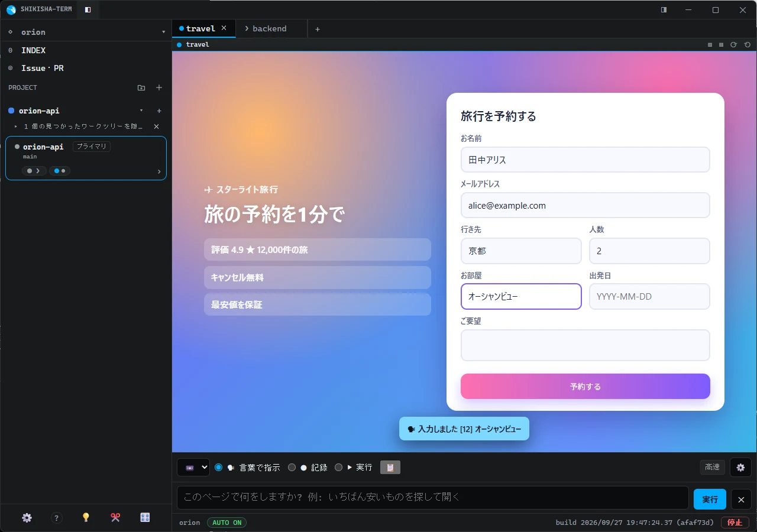
Task: Close the travel tab
Action: click(x=224, y=28)
